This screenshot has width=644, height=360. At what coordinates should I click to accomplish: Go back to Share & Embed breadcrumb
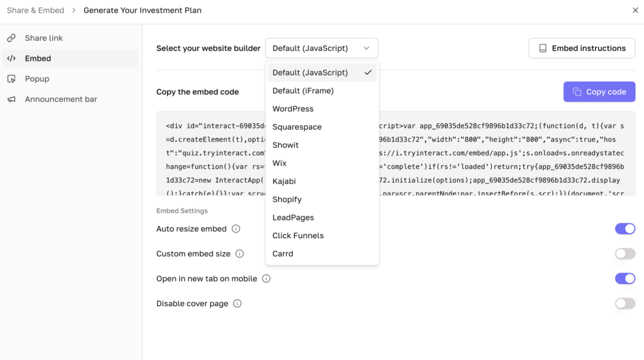[35, 10]
